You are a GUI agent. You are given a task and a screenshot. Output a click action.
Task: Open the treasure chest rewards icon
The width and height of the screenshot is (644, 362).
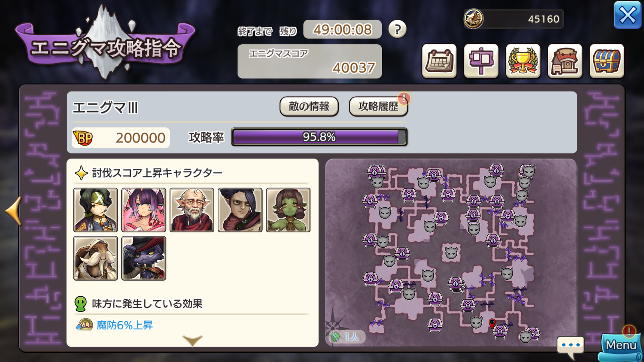point(607,61)
